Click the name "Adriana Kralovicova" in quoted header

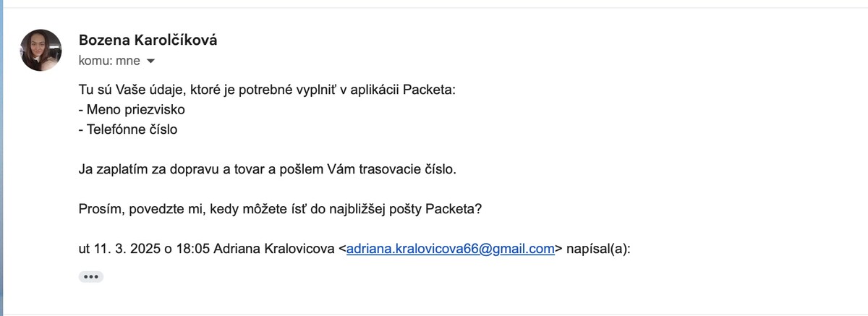(273, 249)
